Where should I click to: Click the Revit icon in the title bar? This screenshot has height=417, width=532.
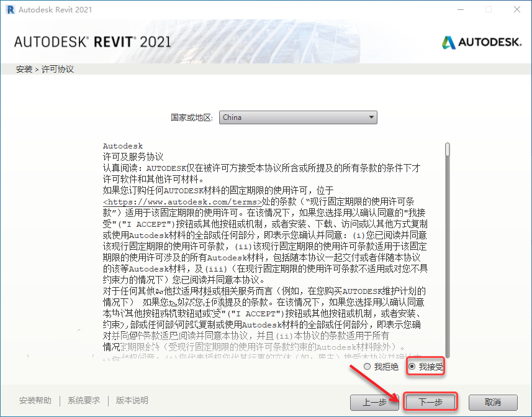11,9
